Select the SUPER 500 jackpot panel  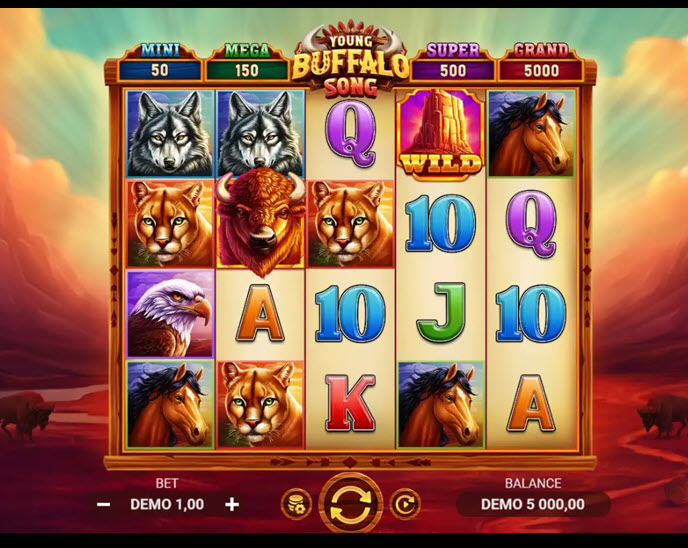[x=453, y=63]
